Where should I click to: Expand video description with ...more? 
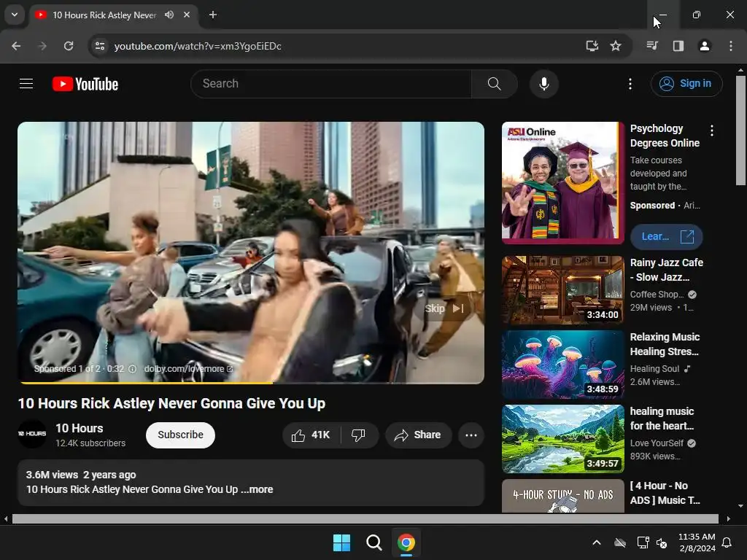(x=258, y=489)
